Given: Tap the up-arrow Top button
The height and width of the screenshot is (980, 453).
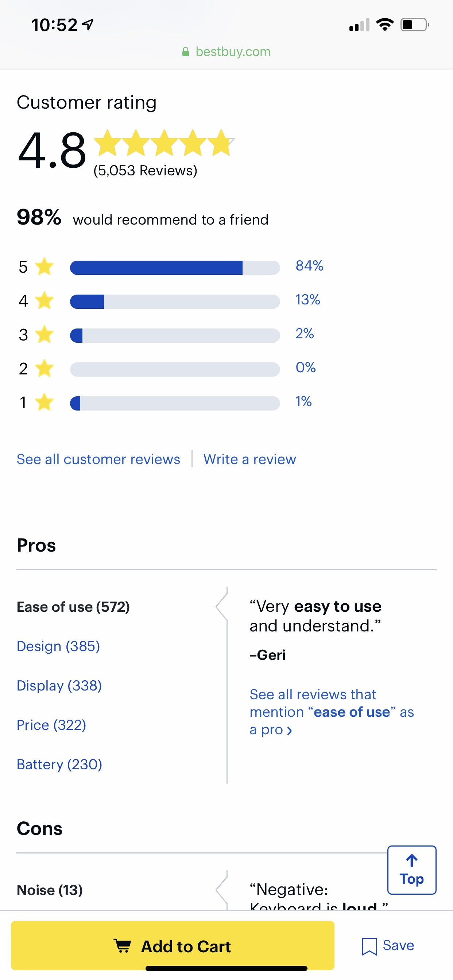Looking at the screenshot, I should tap(411, 870).
